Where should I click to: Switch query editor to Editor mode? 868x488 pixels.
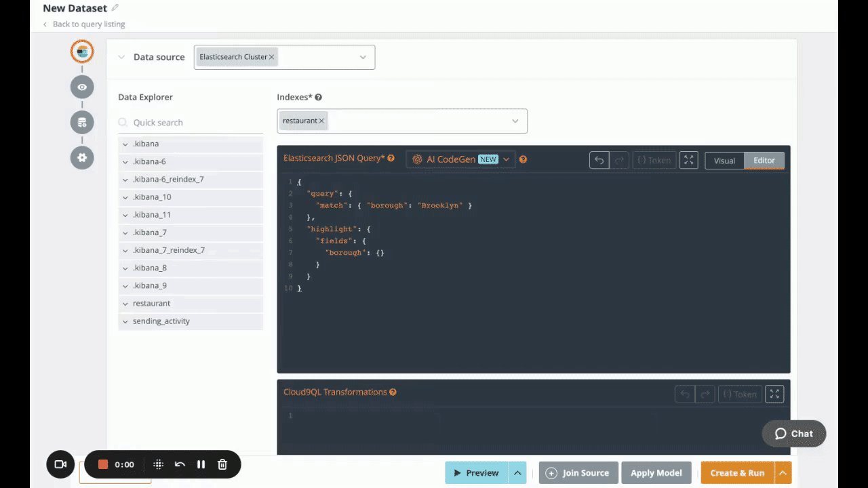(764, 161)
